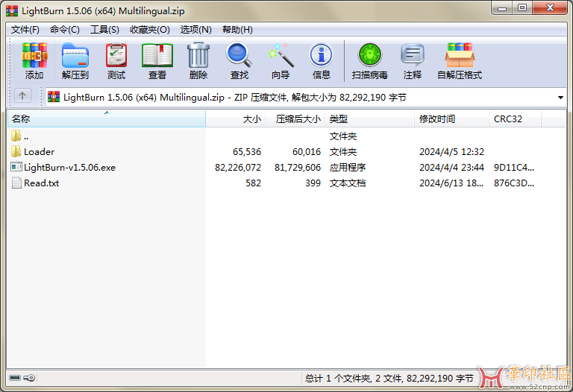
Task: Click the key password icon in status bar
Action: pos(29,378)
